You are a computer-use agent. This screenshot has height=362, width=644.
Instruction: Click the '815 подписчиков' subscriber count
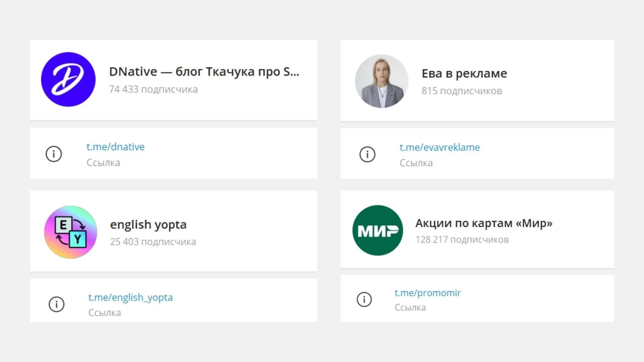point(462,91)
